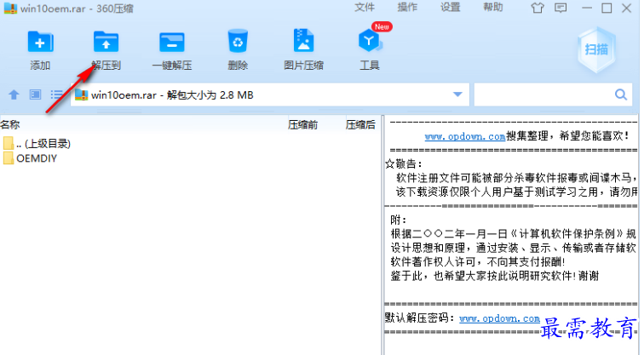This screenshot has width=644, height=355.
Task: Sort by Before Compression (压缩前) column
Action: pos(302,125)
